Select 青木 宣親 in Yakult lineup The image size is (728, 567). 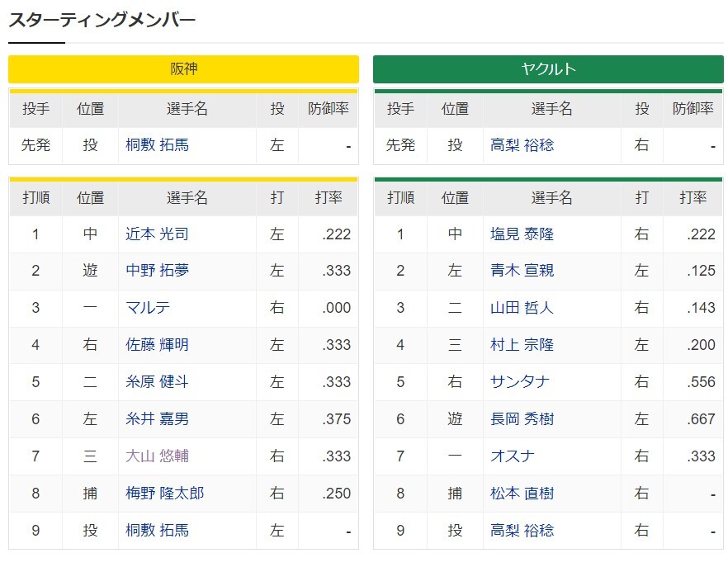[x=522, y=270]
